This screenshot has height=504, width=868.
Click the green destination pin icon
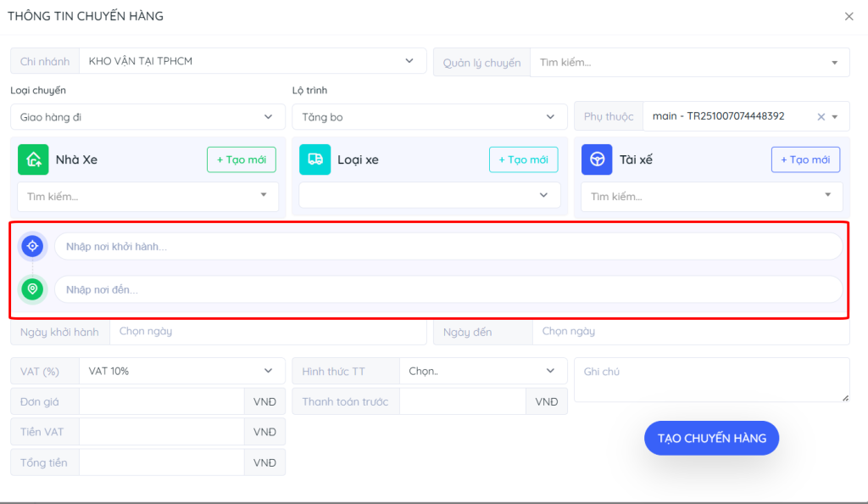coord(32,289)
